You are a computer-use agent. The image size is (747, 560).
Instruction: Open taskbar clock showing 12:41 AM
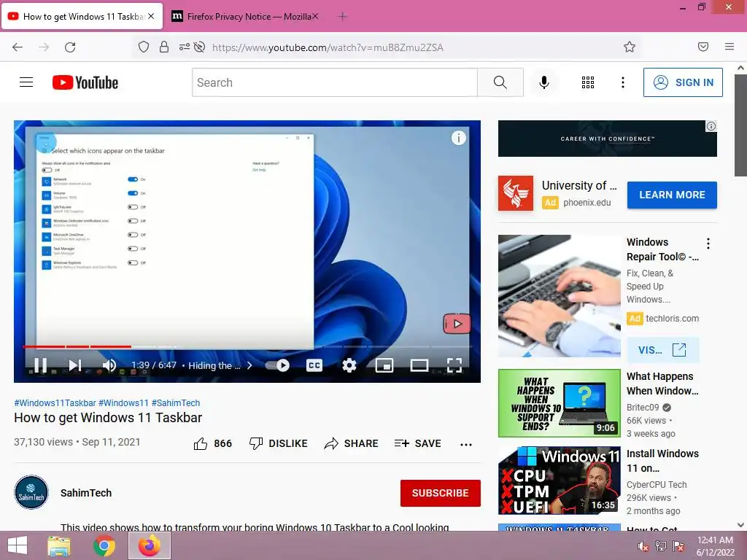pos(715,546)
